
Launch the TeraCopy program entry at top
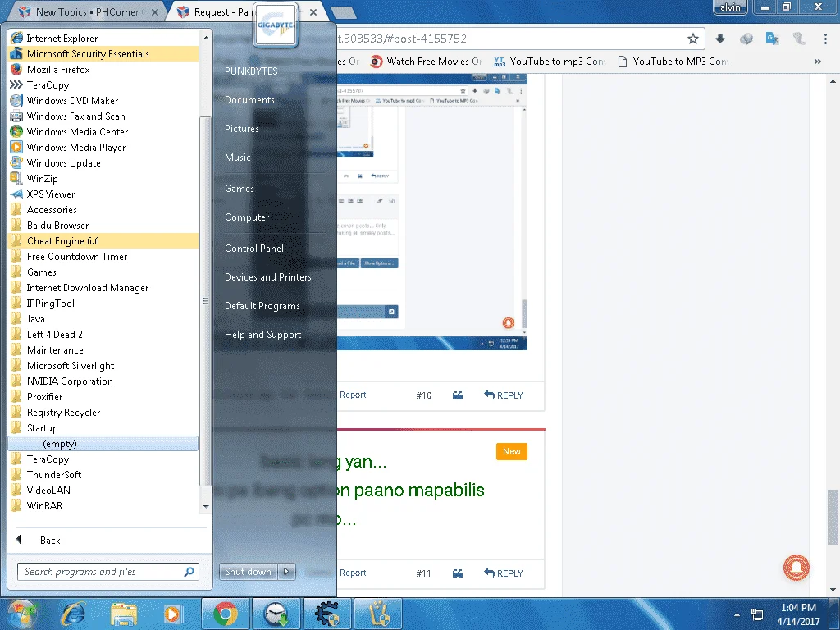coord(103,84)
